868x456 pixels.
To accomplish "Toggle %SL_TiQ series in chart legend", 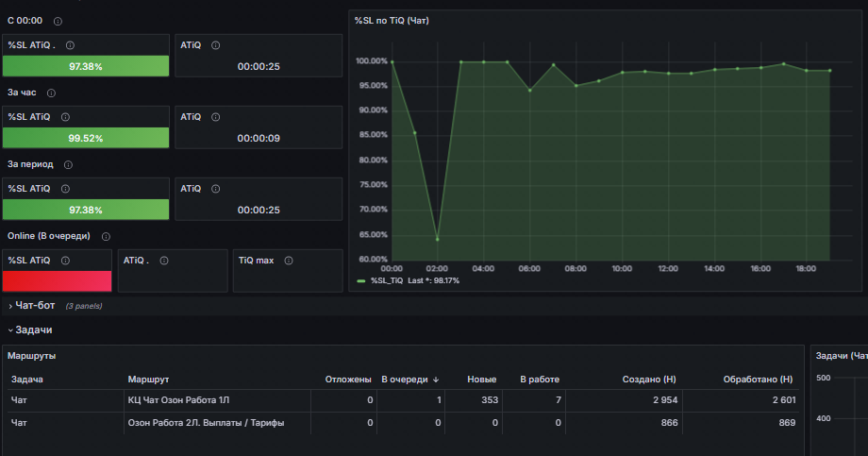I will pyautogui.click(x=387, y=281).
